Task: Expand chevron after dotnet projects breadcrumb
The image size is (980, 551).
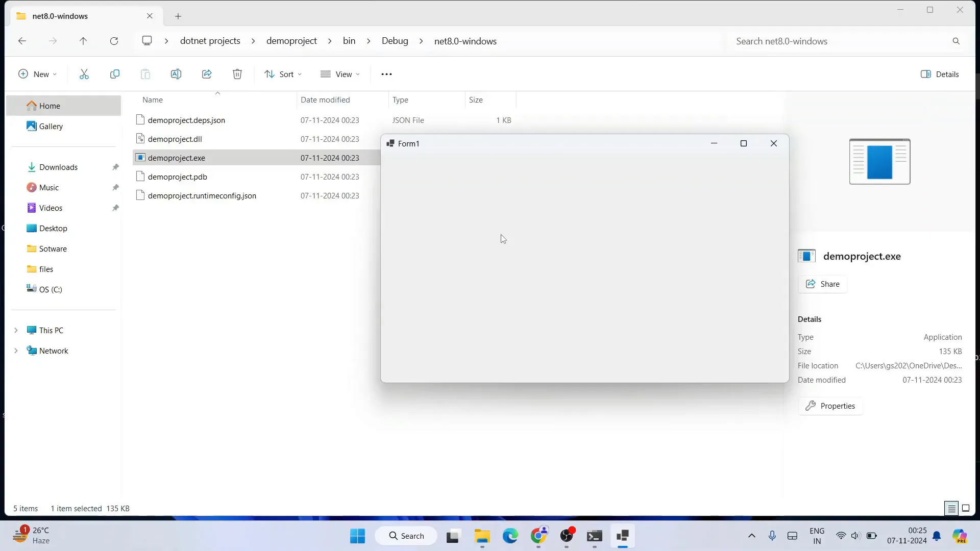Action: (253, 41)
